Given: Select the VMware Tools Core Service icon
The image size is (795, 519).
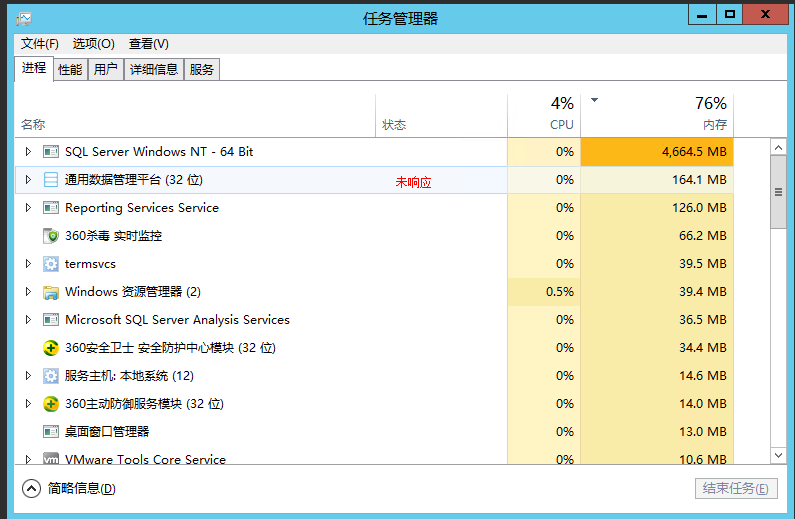Looking at the screenshot, I should [x=51, y=459].
